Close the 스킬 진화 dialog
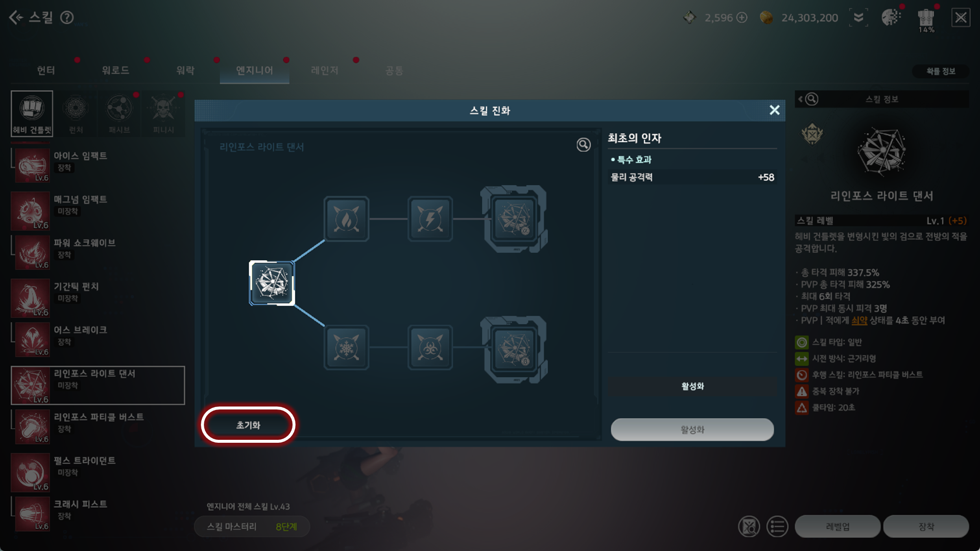The width and height of the screenshot is (980, 551). click(774, 110)
